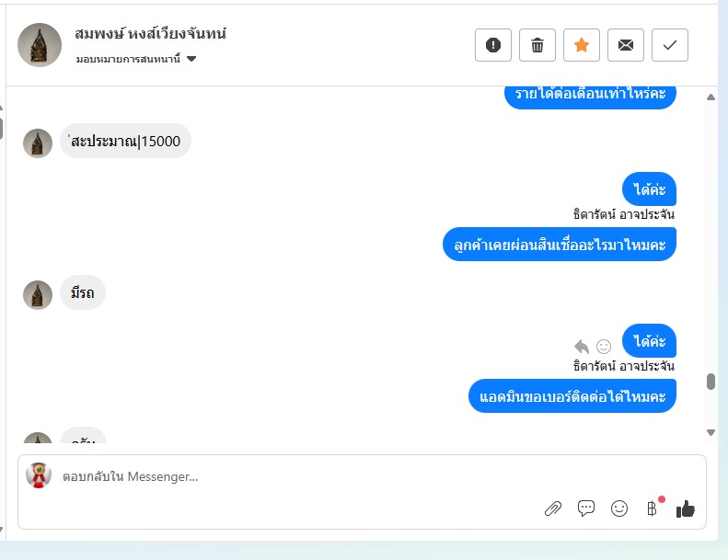Send a thumbs-up like
The height and width of the screenshot is (560, 728).
coord(686,509)
